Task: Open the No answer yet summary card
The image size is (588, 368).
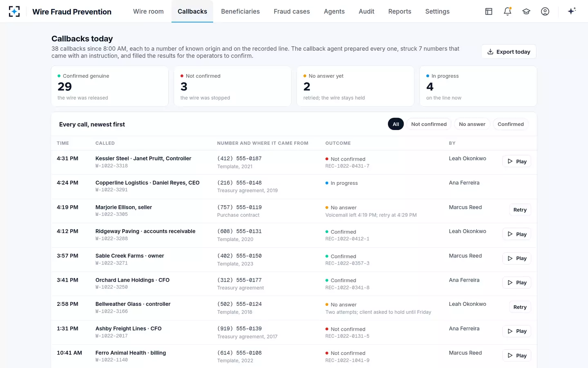Action: pos(356,86)
